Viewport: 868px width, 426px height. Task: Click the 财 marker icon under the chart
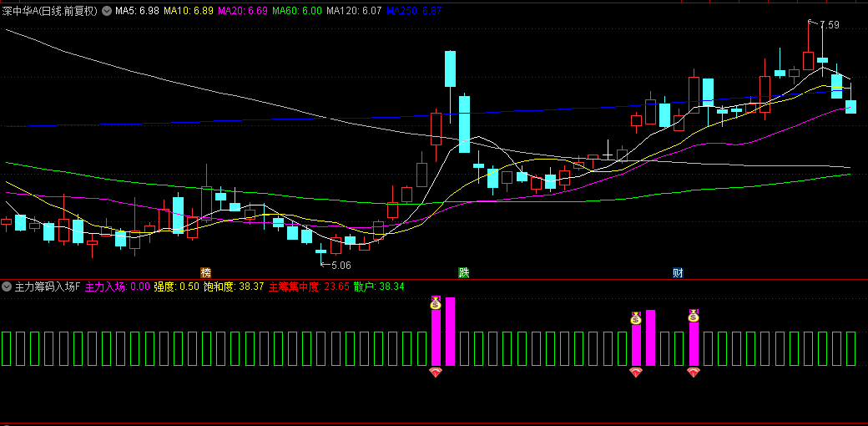[678, 272]
